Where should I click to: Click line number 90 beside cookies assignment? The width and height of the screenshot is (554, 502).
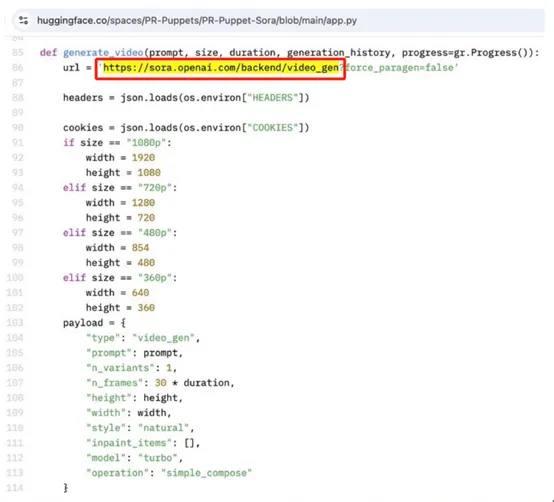[x=18, y=128]
